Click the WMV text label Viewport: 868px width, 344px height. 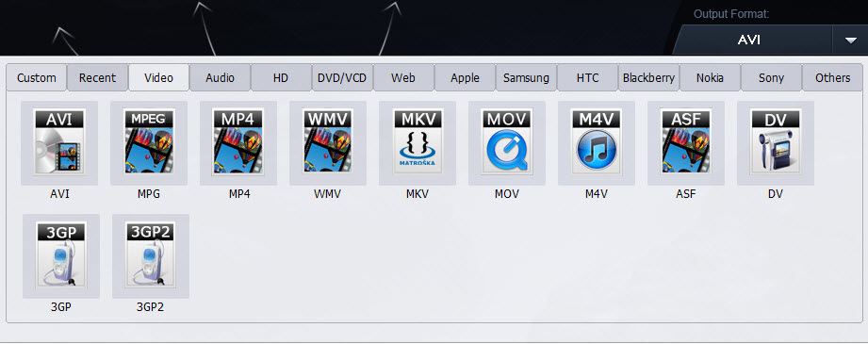[x=328, y=194]
